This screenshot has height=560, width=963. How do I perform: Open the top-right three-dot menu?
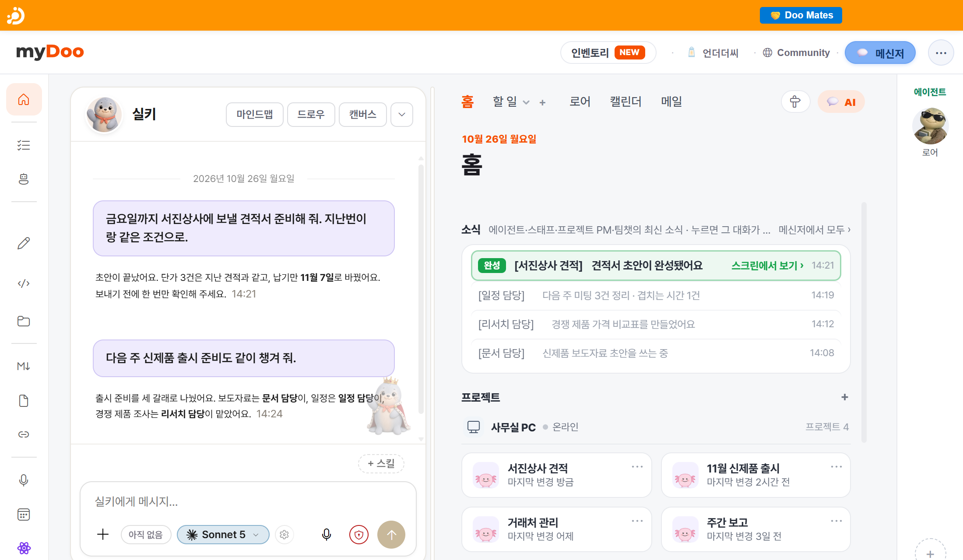[941, 53]
